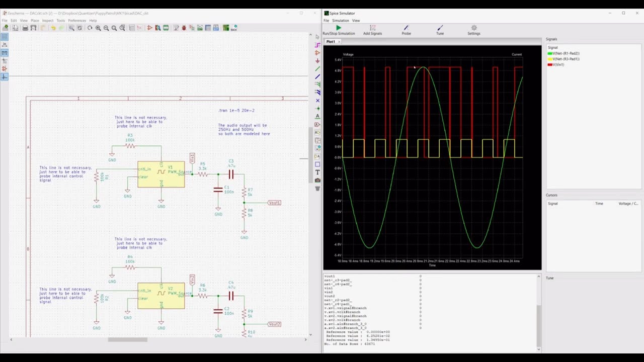Click the electrical rules check bug icon

click(x=184, y=28)
